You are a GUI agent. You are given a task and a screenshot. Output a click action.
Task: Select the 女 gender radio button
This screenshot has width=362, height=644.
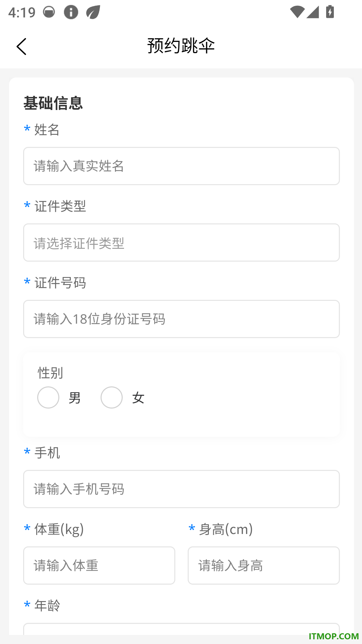112,397
